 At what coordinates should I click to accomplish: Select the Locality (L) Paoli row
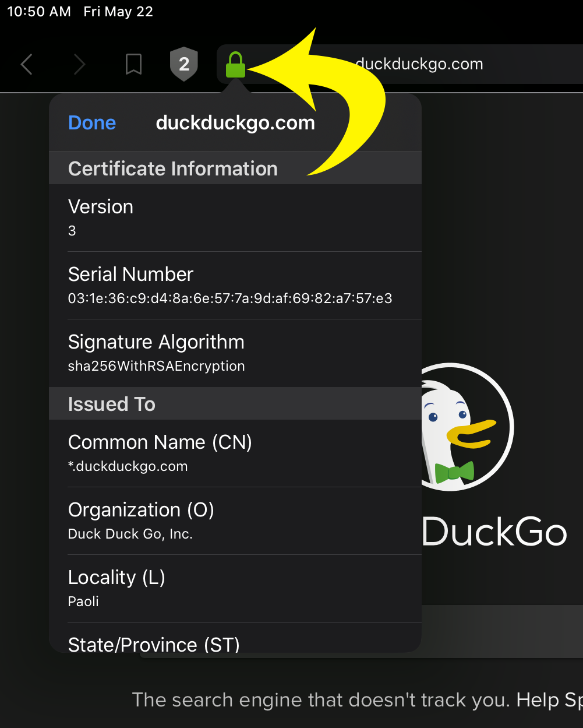[x=235, y=589]
